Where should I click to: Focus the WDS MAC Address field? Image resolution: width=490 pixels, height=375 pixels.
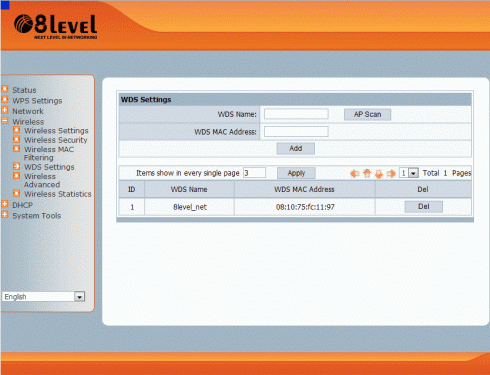click(296, 132)
